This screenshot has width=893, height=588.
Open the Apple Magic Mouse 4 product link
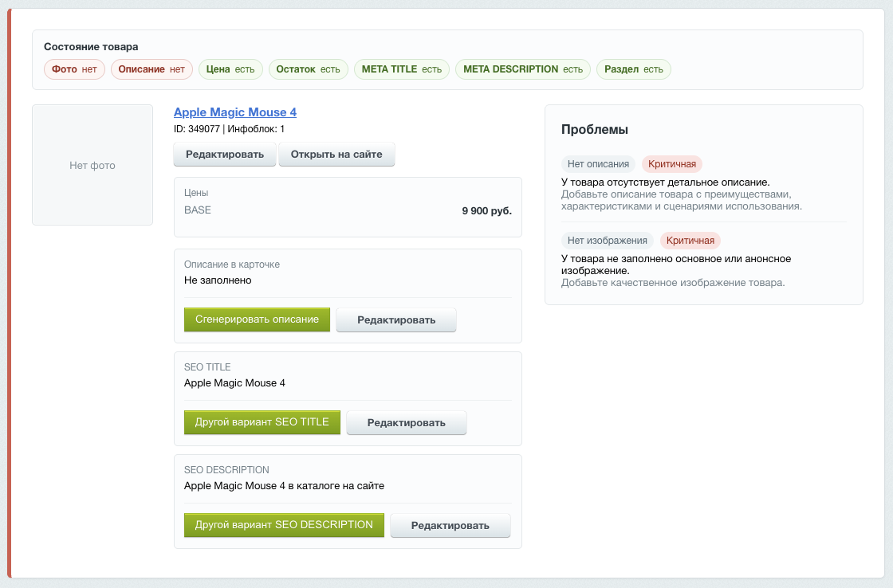(234, 112)
